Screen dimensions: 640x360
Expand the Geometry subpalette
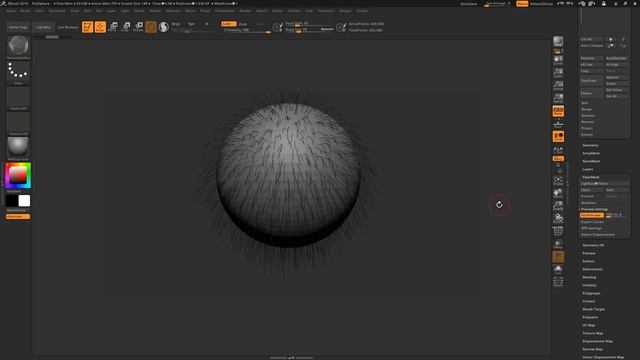(x=590, y=145)
